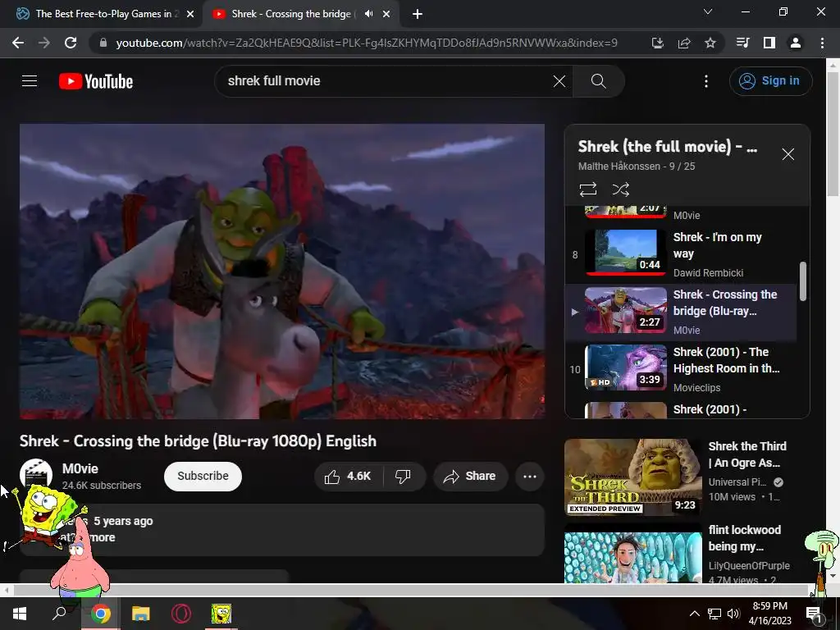Click the page vertical scrollbar thumb

click(x=833, y=134)
